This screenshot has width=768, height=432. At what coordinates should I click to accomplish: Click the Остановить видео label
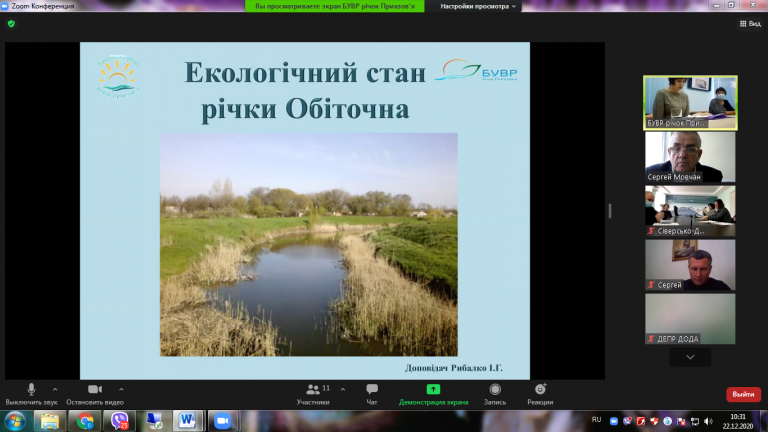point(95,402)
